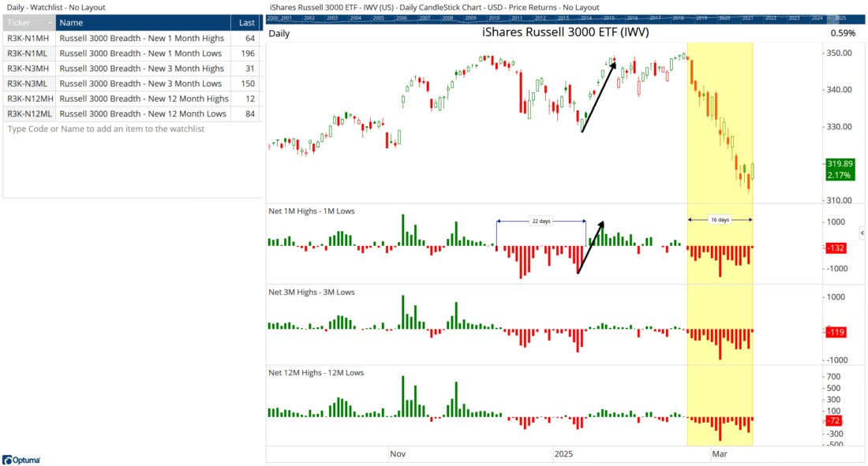This screenshot has height=466, width=868.
Task: Click the Last column header
Action: click(x=246, y=23)
